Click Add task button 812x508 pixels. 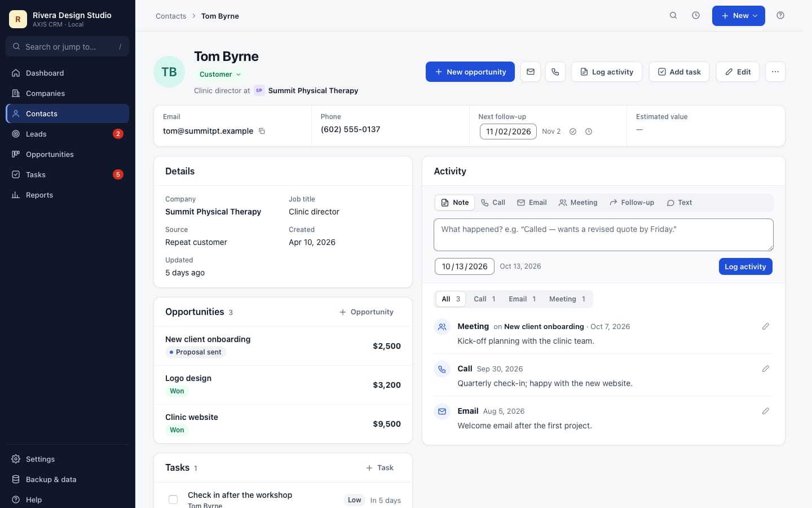[679, 72]
